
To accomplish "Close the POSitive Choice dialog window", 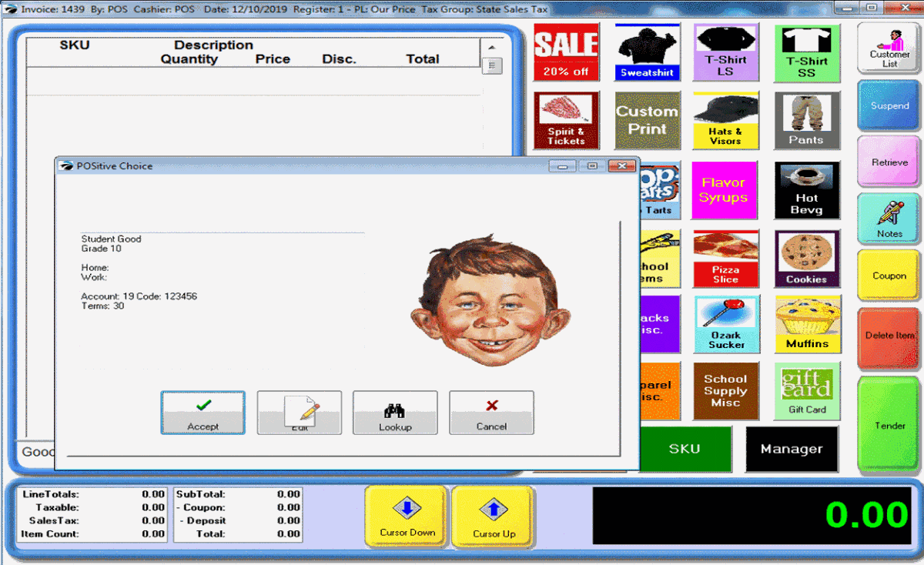I will (x=621, y=165).
